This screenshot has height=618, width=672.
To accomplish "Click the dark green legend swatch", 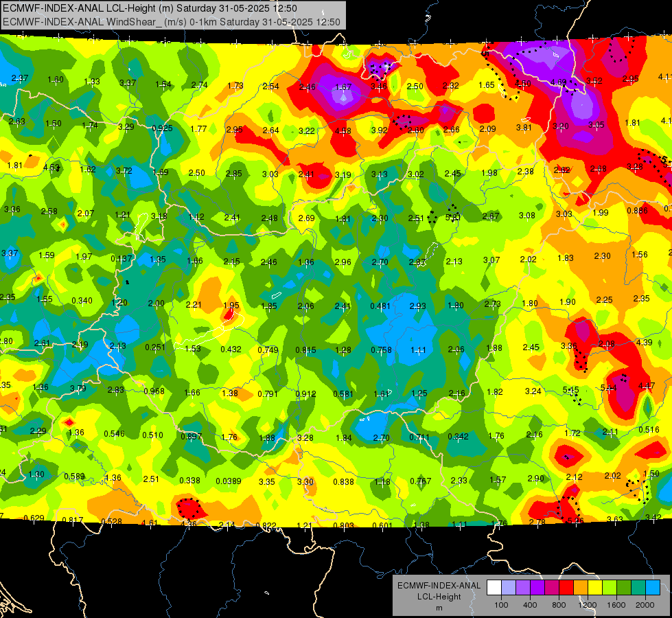I will pos(624,588).
